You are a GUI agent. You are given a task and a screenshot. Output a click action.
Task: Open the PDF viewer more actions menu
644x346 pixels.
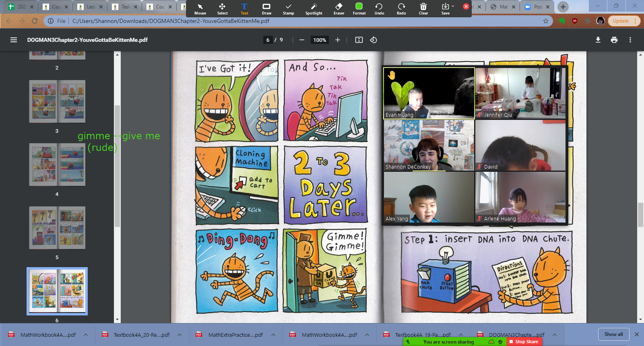tap(630, 40)
